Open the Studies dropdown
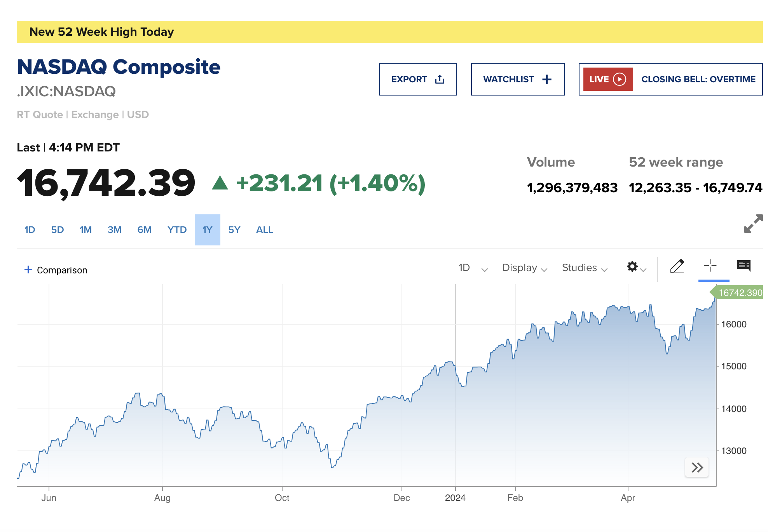Screen dimensions: 768x532 pos(584,268)
